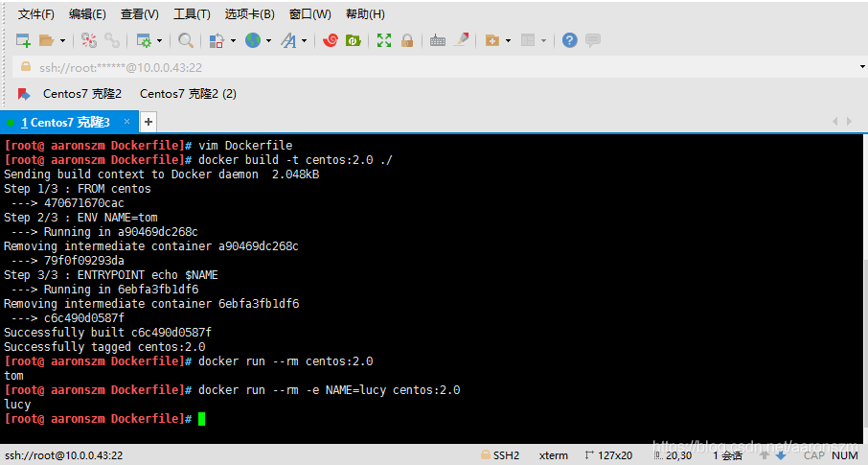Click the color scheme icon

[217, 40]
